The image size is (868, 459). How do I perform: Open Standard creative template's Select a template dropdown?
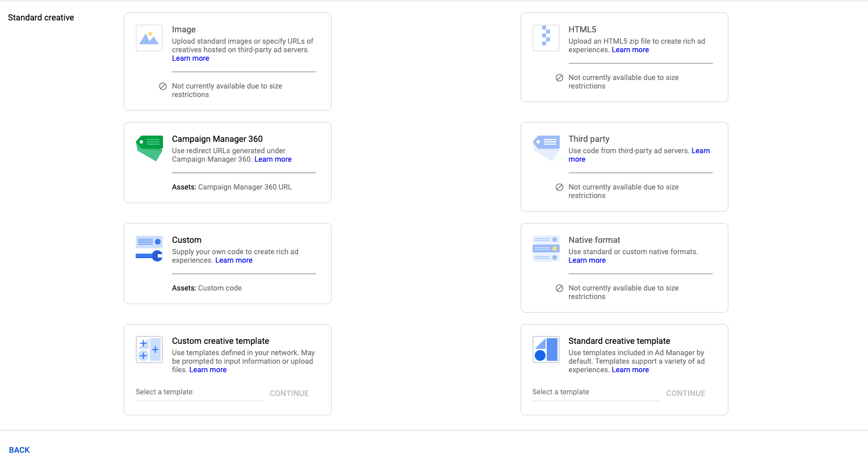pos(595,392)
